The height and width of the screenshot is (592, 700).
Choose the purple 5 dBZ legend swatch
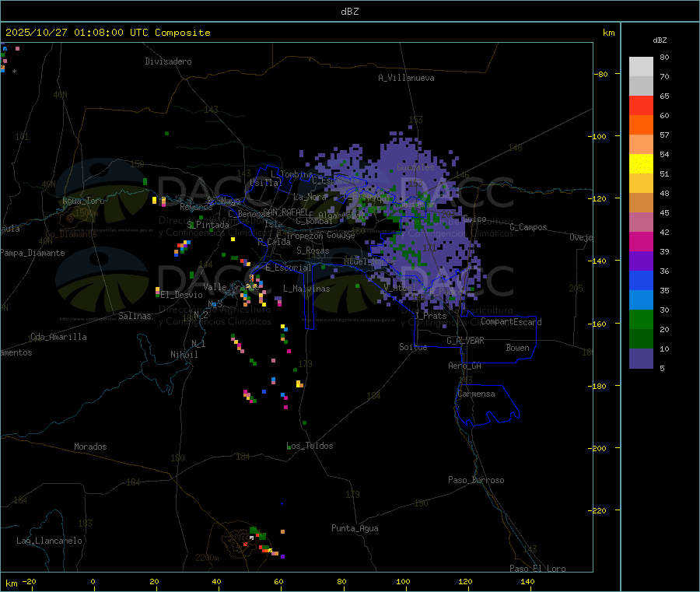click(641, 358)
